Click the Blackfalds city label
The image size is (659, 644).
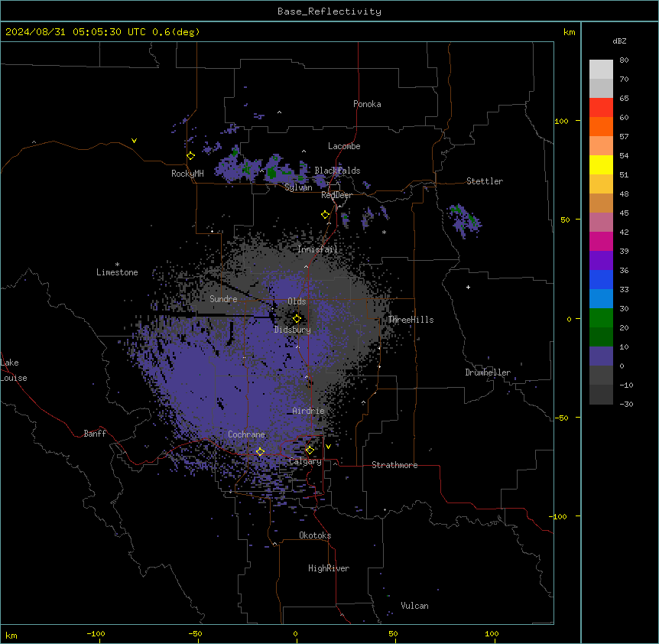[337, 171]
